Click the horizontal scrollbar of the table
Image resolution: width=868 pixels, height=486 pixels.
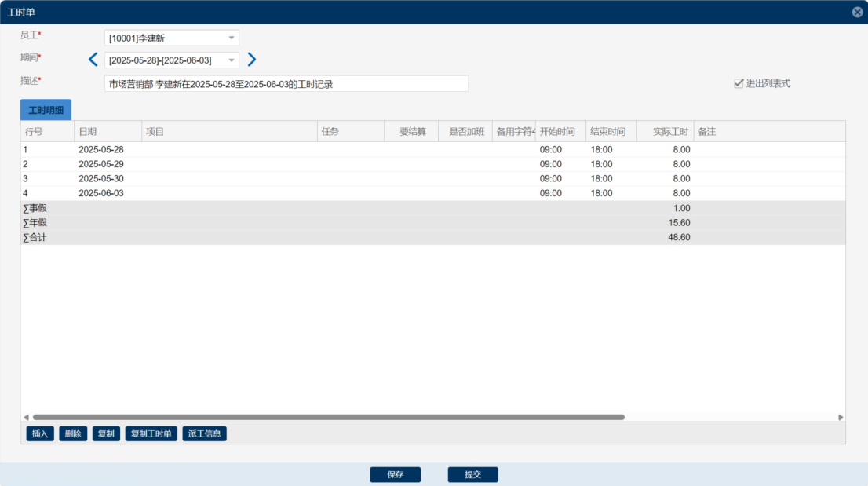[x=328, y=417]
